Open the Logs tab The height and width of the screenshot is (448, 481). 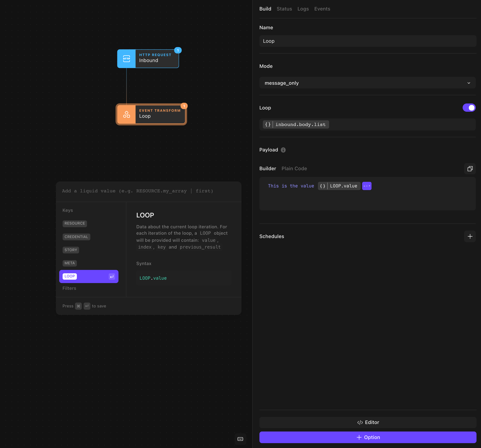[x=303, y=9]
